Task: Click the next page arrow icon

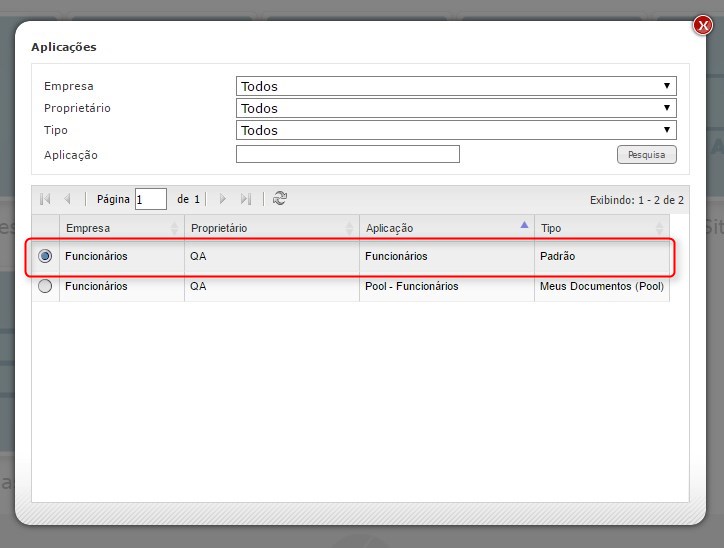Action: click(x=222, y=199)
